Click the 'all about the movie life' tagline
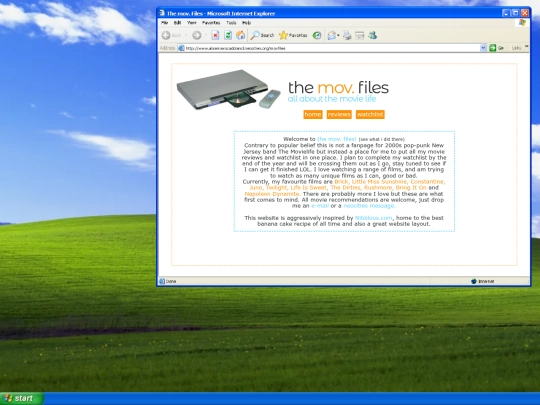 tap(332, 99)
